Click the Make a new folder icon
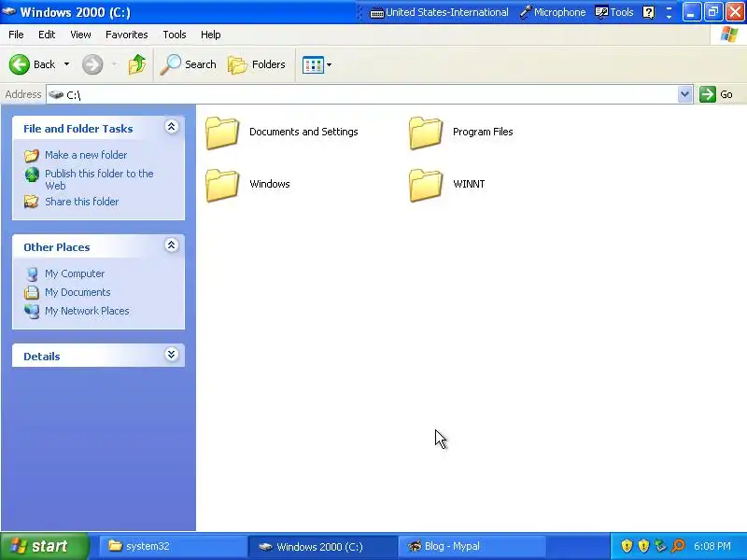The width and height of the screenshot is (747, 560). click(32, 155)
